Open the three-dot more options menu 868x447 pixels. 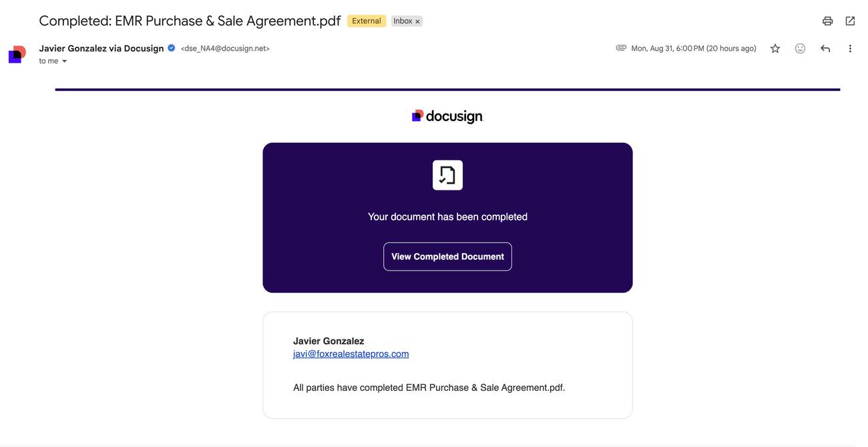click(x=850, y=48)
